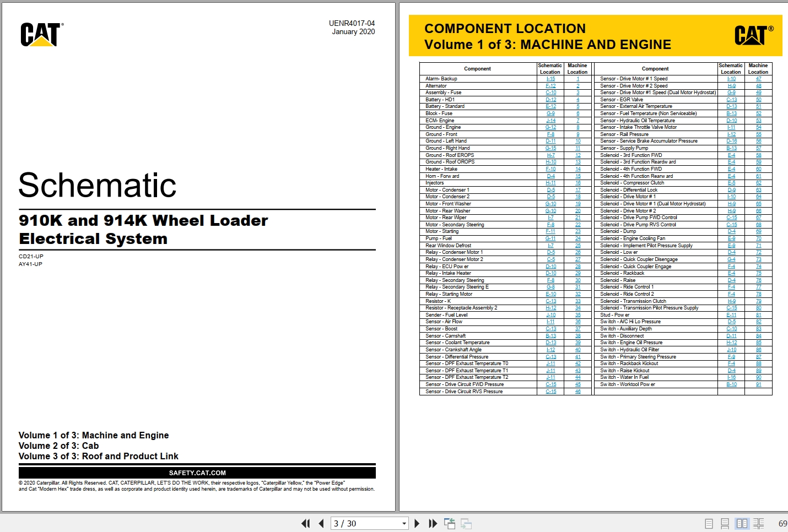This screenshot has height=532, width=788.
Task: Switch to single page view
Action: pyautogui.click(x=709, y=524)
